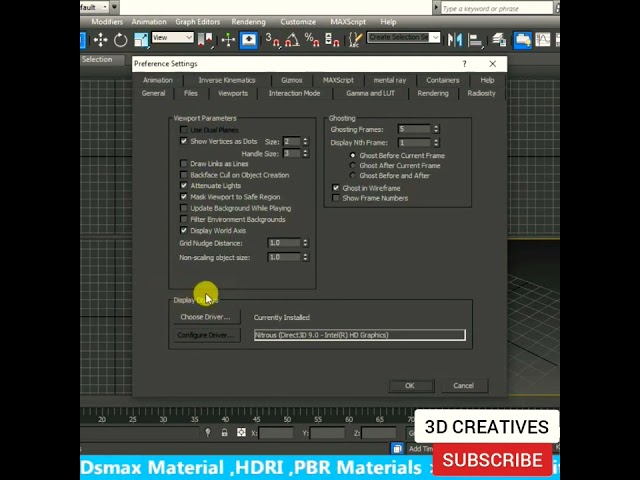Click the currently installed driver field

360,335
